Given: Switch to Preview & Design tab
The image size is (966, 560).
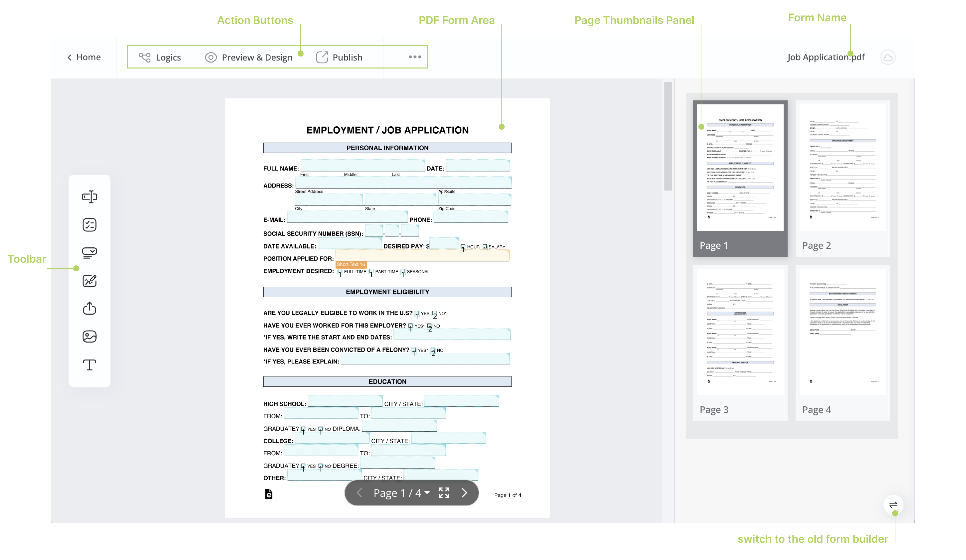Looking at the screenshot, I should (x=257, y=57).
